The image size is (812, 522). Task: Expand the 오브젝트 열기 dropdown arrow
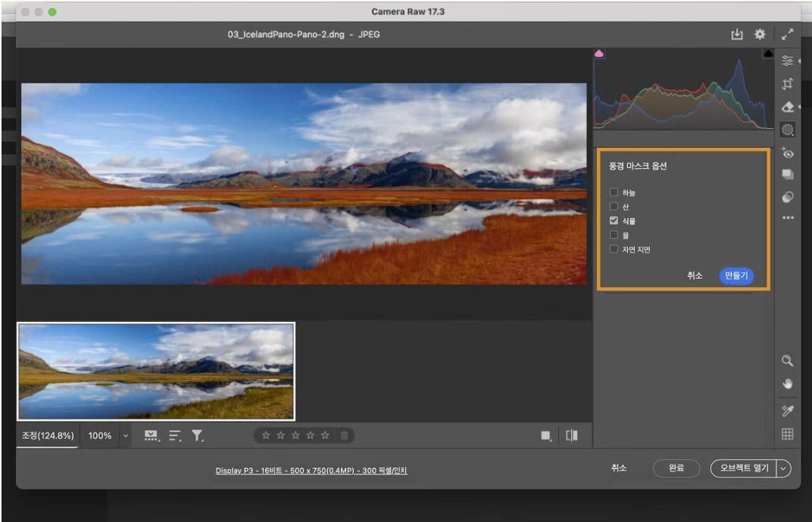point(783,468)
